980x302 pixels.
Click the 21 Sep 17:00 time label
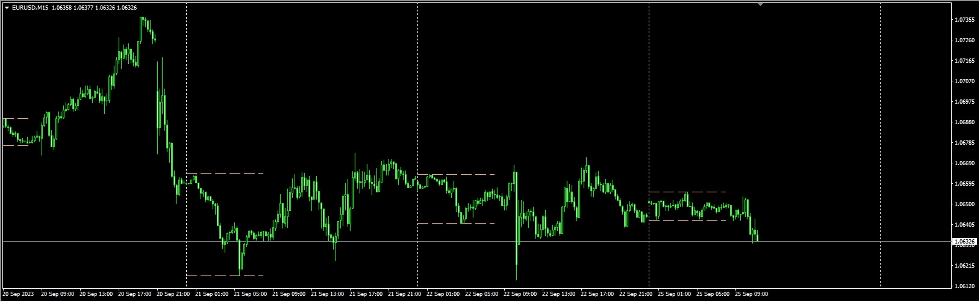(x=366, y=295)
